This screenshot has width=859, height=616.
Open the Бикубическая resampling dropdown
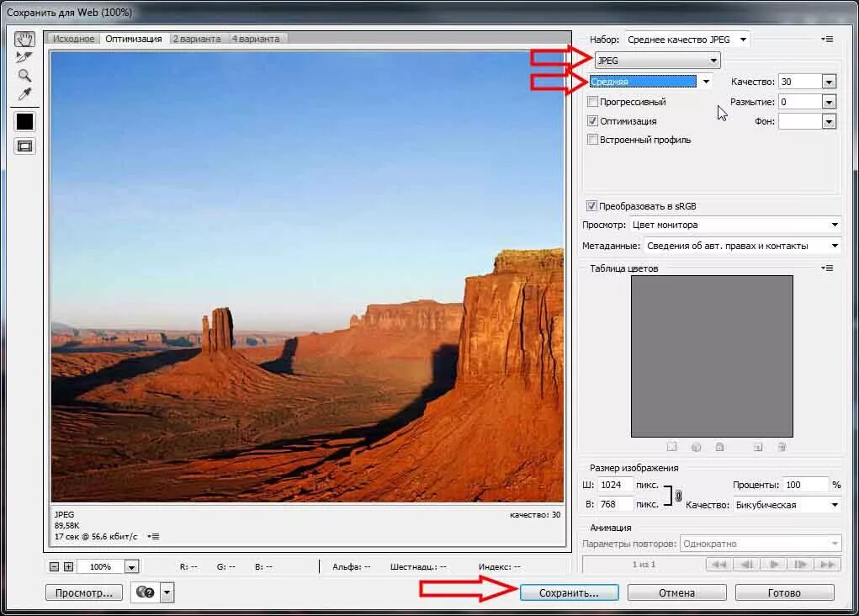tap(787, 505)
